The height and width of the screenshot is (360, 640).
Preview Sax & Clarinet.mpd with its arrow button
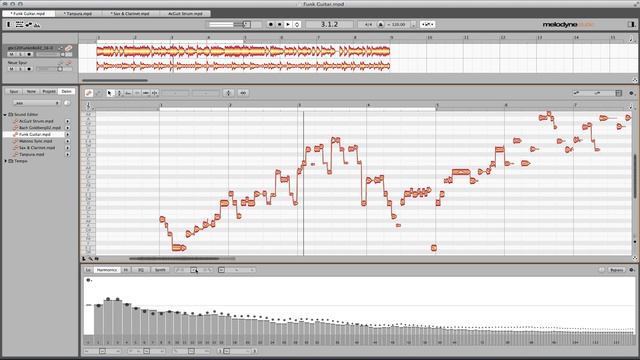(67, 148)
